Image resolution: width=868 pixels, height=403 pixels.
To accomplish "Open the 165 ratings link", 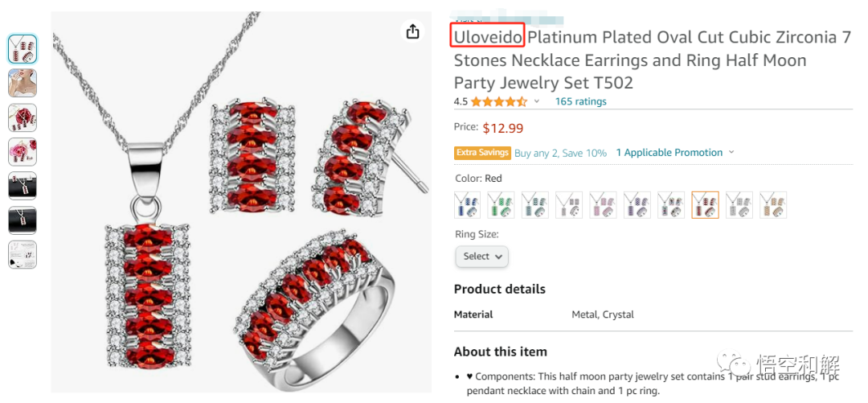I will pyautogui.click(x=580, y=101).
